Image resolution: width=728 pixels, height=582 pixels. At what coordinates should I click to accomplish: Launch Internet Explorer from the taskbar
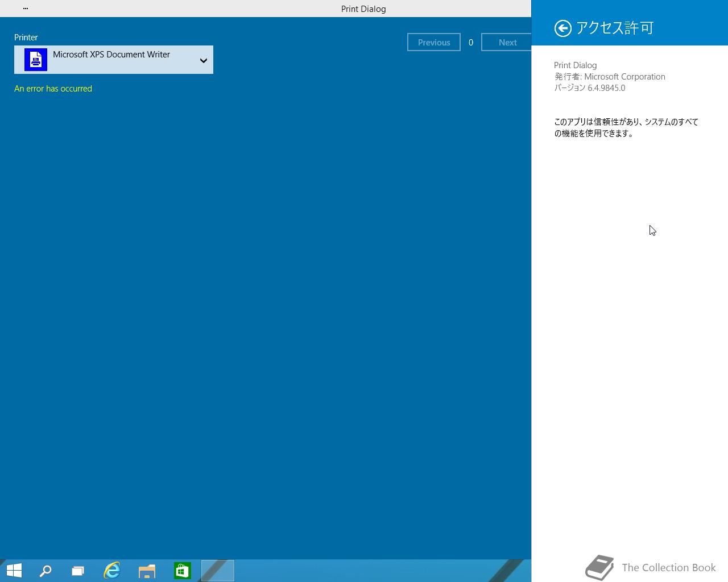coord(112,571)
